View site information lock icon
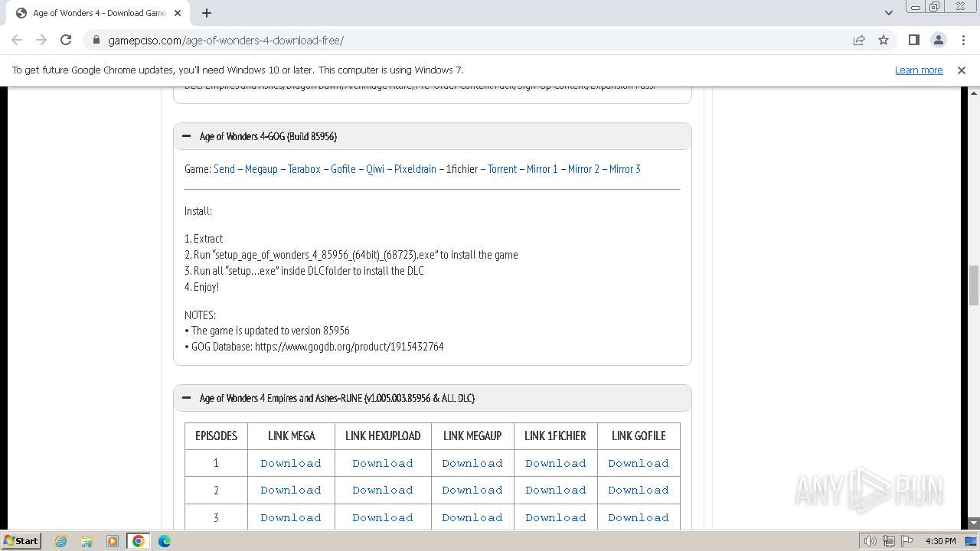Screen dimensions: 980x551 [96, 40]
